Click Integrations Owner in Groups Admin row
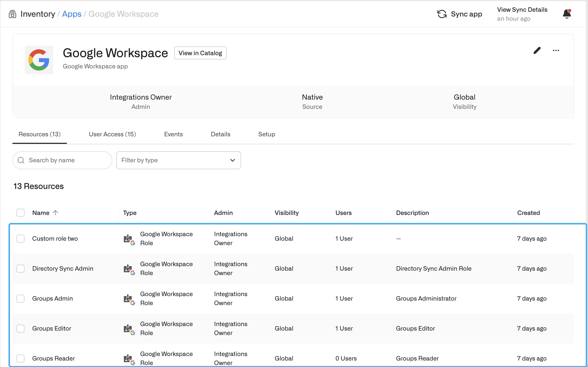Image resolution: width=588 pixels, height=367 pixels. pos(231,299)
